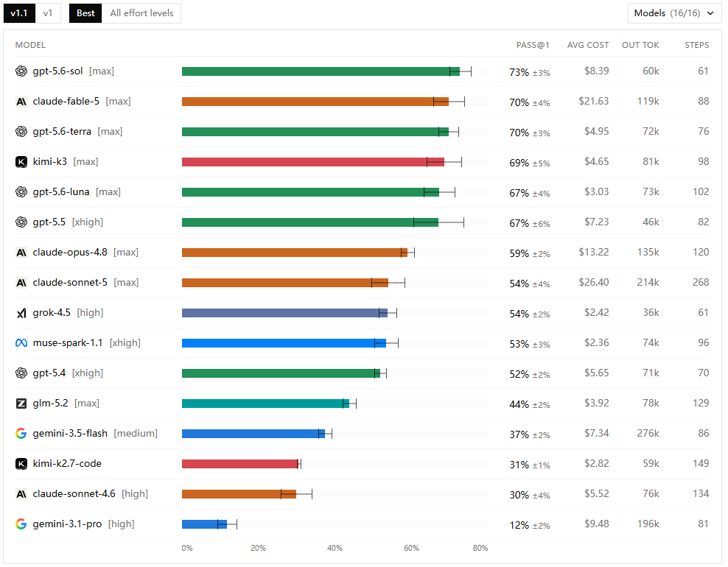
Task: Toggle the Best effort view
Action: tap(85, 13)
